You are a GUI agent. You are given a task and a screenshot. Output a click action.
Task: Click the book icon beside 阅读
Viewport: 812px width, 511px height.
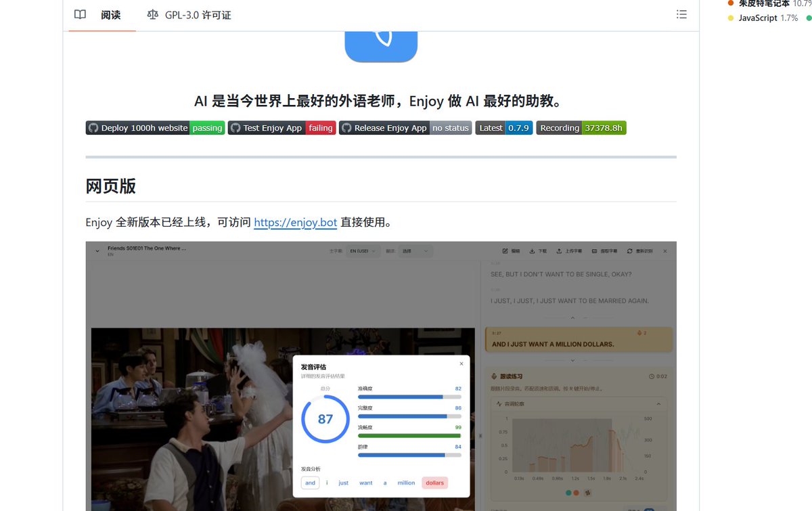[x=80, y=15]
